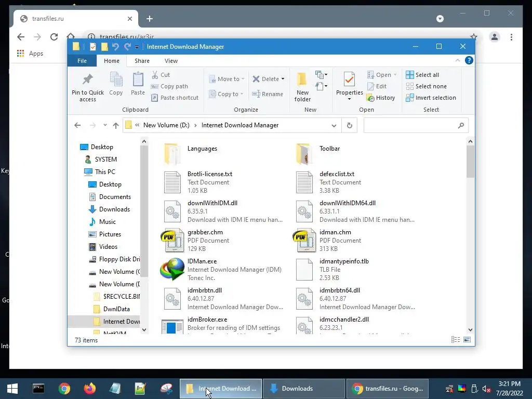Open recent locations dropdown arrow
This screenshot has width=532, height=399.
click(x=105, y=125)
